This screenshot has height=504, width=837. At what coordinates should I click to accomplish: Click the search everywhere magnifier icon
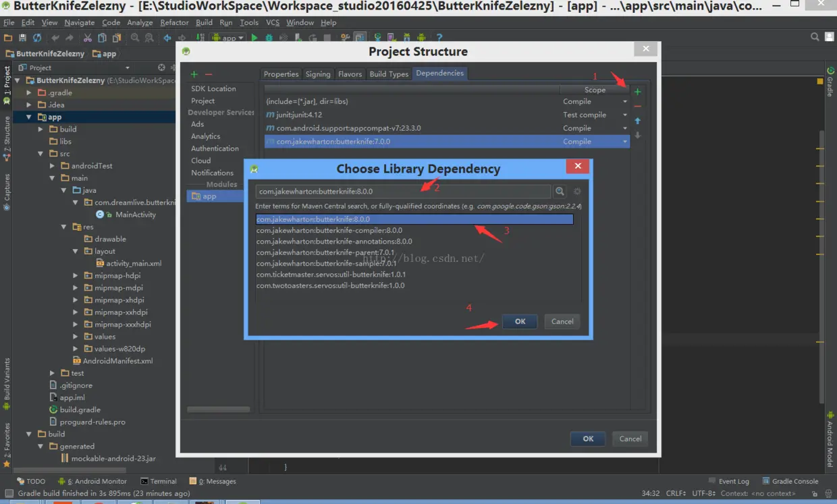(x=815, y=37)
